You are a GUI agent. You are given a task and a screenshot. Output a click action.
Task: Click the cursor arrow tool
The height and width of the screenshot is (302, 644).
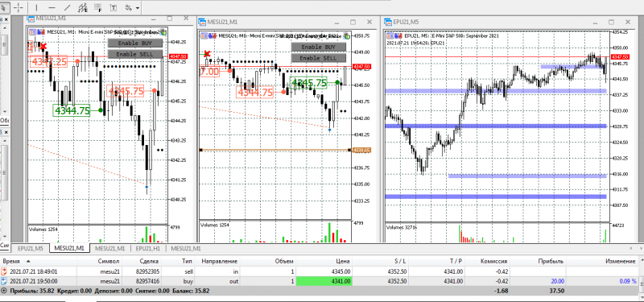pyautogui.click(x=4, y=7)
